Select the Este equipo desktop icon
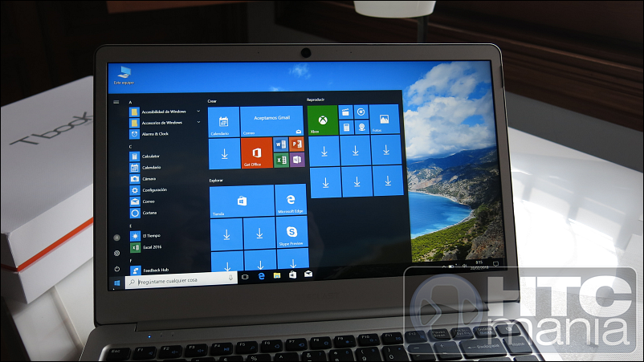 click(x=124, y=76)
